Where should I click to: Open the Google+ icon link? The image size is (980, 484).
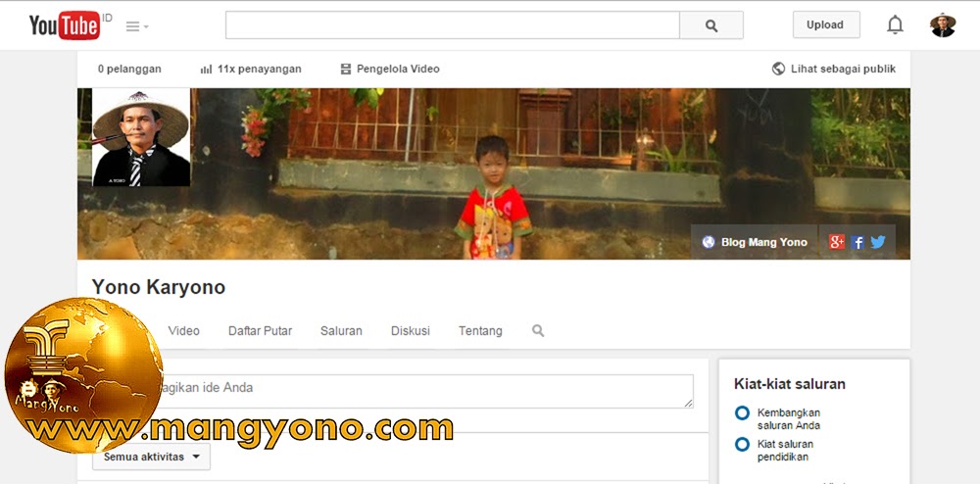pyautogui.click(x=837, y=242)
